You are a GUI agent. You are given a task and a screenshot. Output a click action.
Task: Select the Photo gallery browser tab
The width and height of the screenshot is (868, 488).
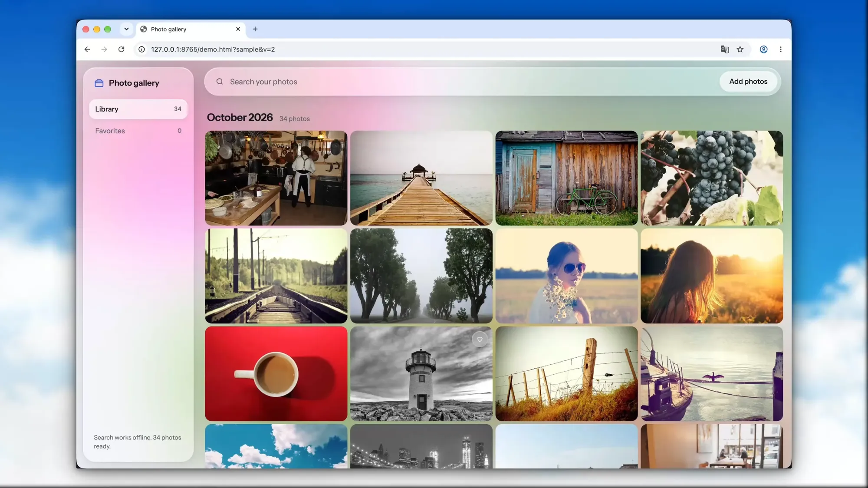[191, 29]
